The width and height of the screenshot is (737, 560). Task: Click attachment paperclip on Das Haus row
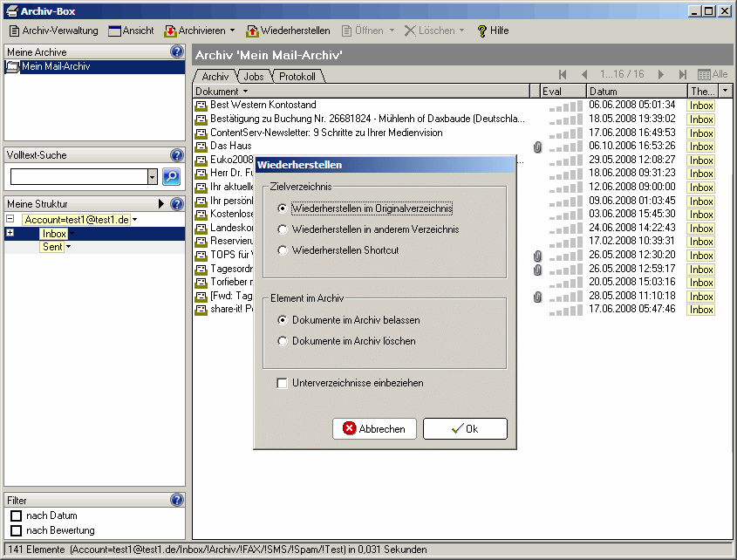pyautogui.click(x=537, y=147)
